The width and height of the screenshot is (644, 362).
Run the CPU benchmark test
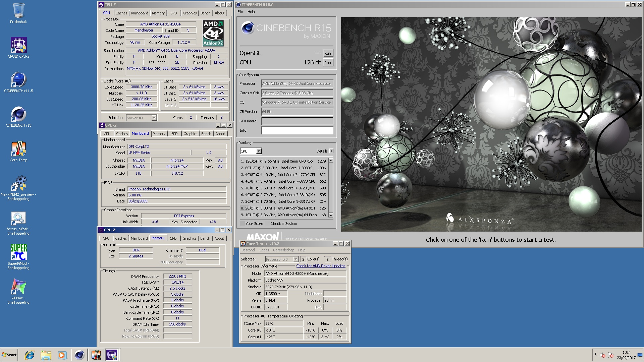pyautogui.click(x=328, y=63)
